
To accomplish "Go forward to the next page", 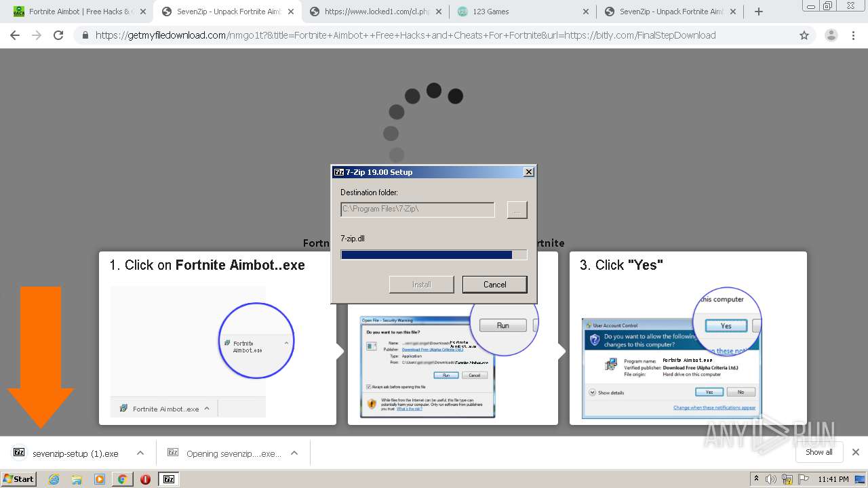I will tap(37, 35).
